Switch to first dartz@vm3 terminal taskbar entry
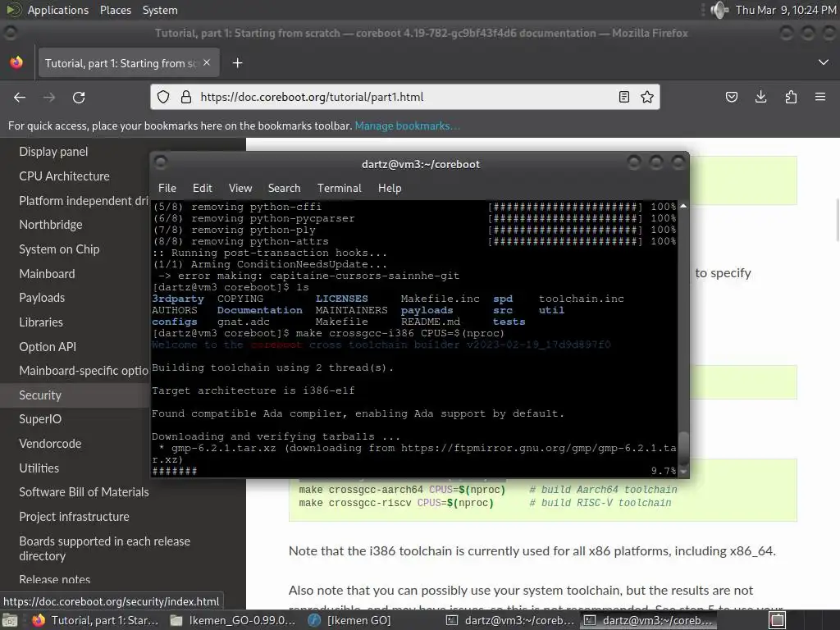 point(510,620)
